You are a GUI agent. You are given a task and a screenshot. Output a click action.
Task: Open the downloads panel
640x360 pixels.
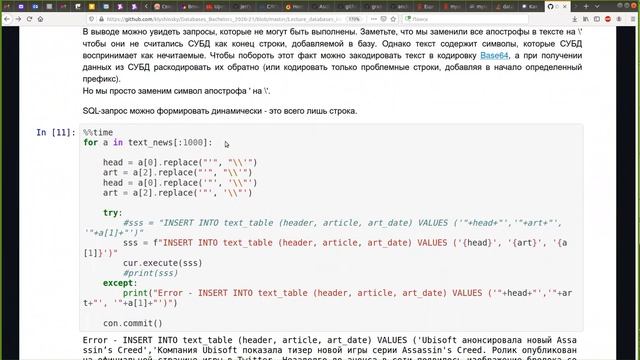tap(575, 19)
